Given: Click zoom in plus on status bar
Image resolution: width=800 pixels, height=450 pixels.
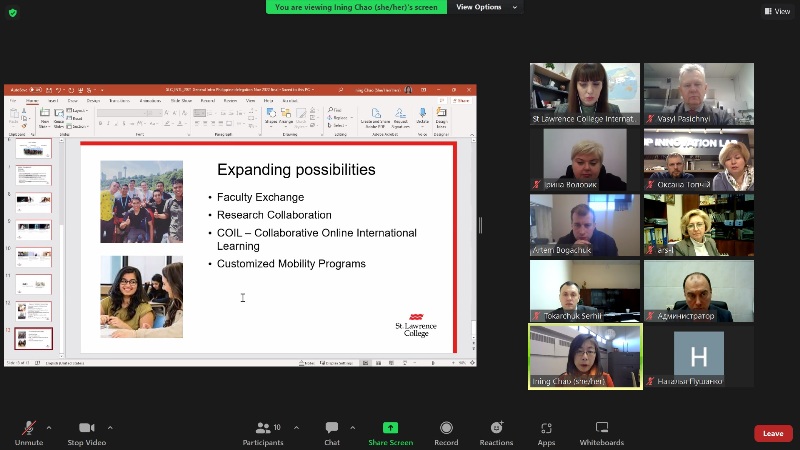Looking at the screenshot, I should tap(453, 363).
